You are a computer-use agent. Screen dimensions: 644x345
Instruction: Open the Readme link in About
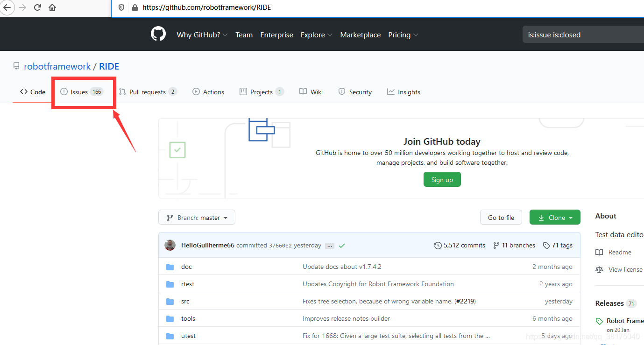point(620,253)
